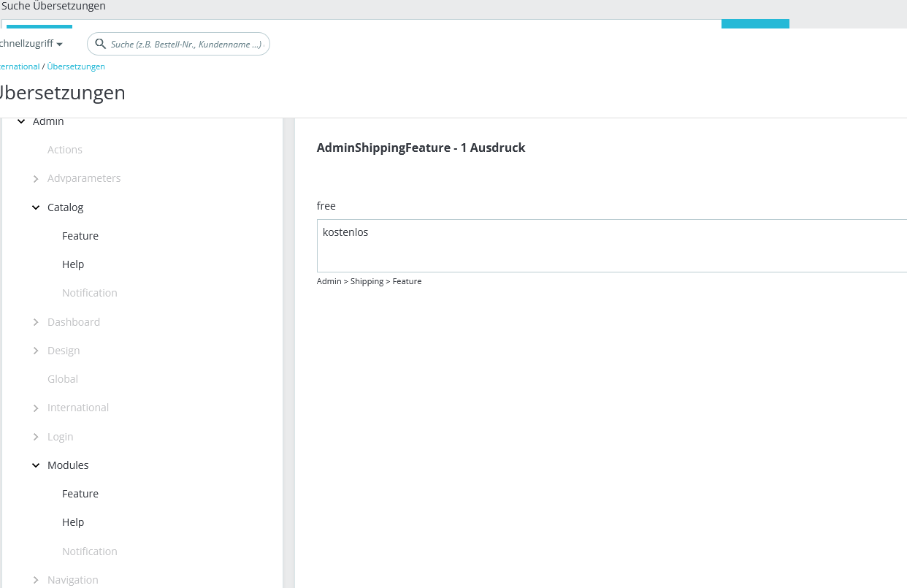907x588 pixels.
Task: Click the Catalog tree label
Action: coord(66,207)
